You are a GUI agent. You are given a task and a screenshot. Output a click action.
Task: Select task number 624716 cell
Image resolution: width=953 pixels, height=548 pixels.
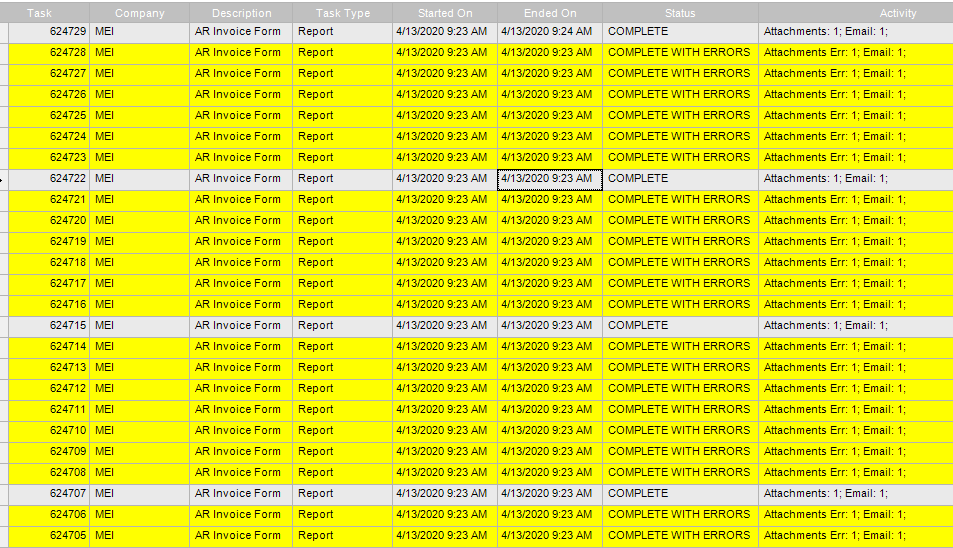pos(49,304)
